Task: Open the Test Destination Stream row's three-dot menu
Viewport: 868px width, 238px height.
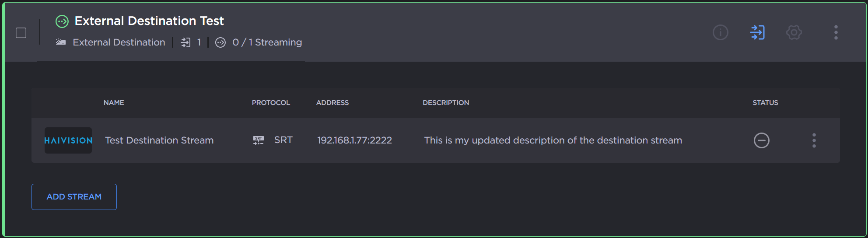Action: click(x=814, y=140)
